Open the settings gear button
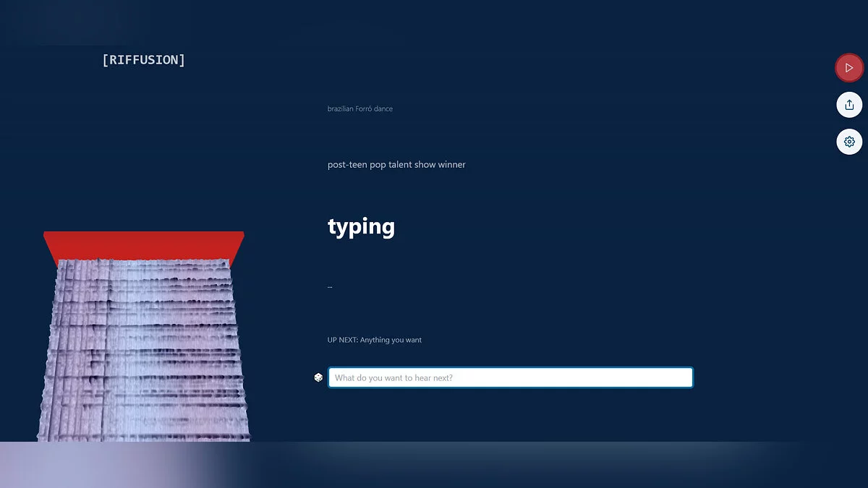The image size is (868, 488). [x=849, y=142]
